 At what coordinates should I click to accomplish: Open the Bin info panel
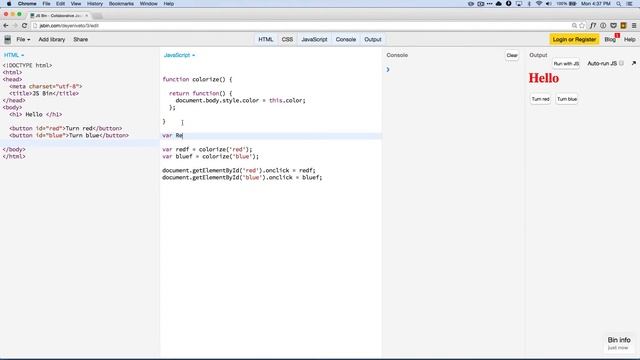tap(619, 343)
